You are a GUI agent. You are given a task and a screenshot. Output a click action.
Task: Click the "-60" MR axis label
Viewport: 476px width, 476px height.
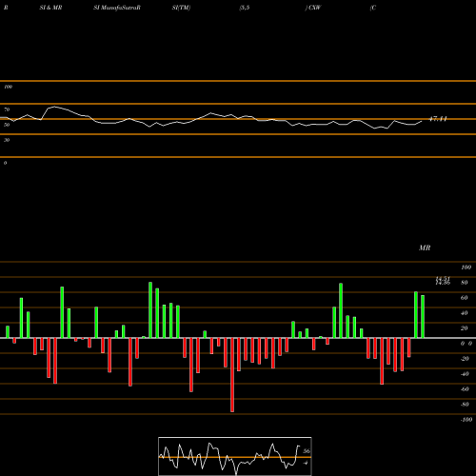click(x=465, y=389)
